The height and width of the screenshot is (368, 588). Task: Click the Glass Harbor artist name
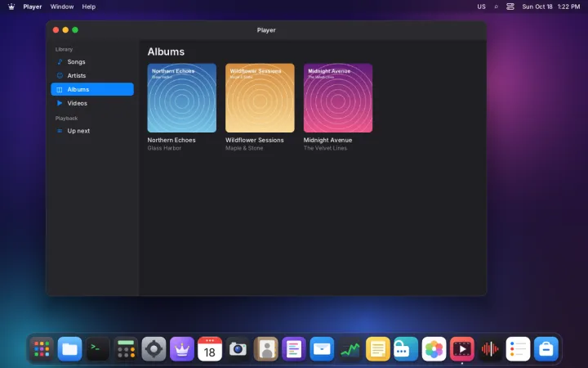[x=164, y=148]
